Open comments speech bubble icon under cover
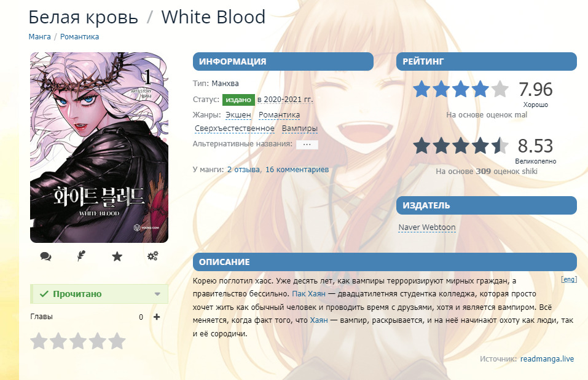The width and height of the screenshot is (588, 380). pos(45,256)
